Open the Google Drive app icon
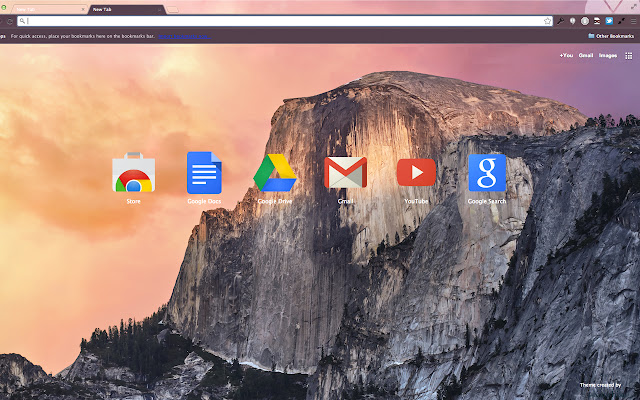This screenshot has width=640, height=400. tap(275, 173)
